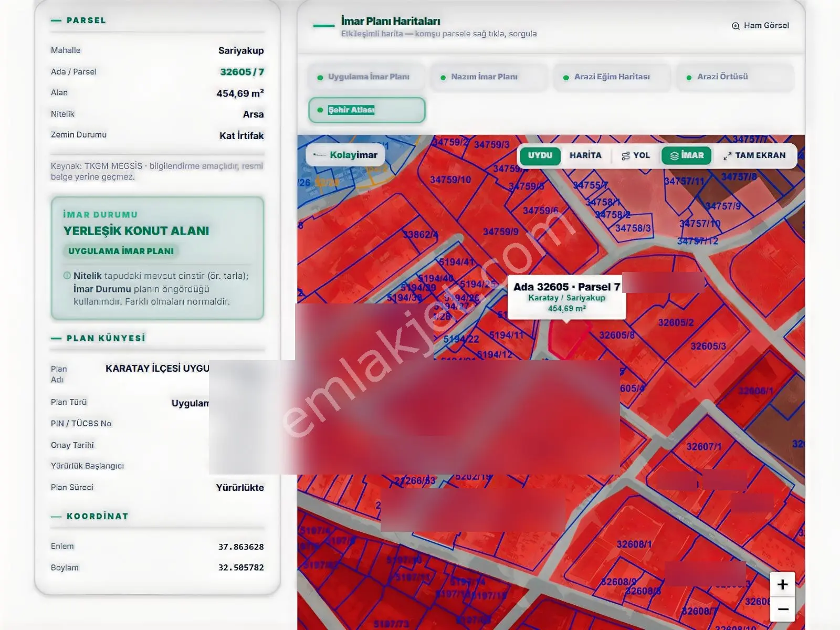The width and height of the screenshot is (840, 630).
Task: Click the Boylam value 32.505782
Action: coord(241,568)
